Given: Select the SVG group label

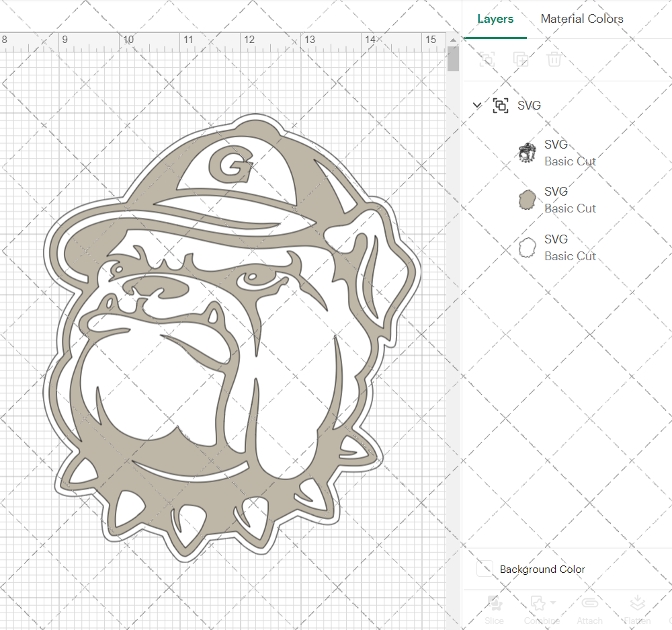Looking at the screenshot, I should (x=529, y=105).
